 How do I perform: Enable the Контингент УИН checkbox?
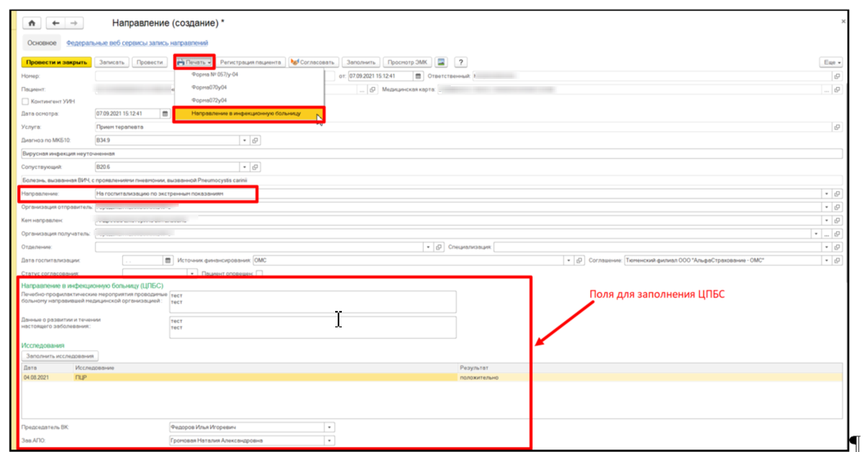pos(25,102)
